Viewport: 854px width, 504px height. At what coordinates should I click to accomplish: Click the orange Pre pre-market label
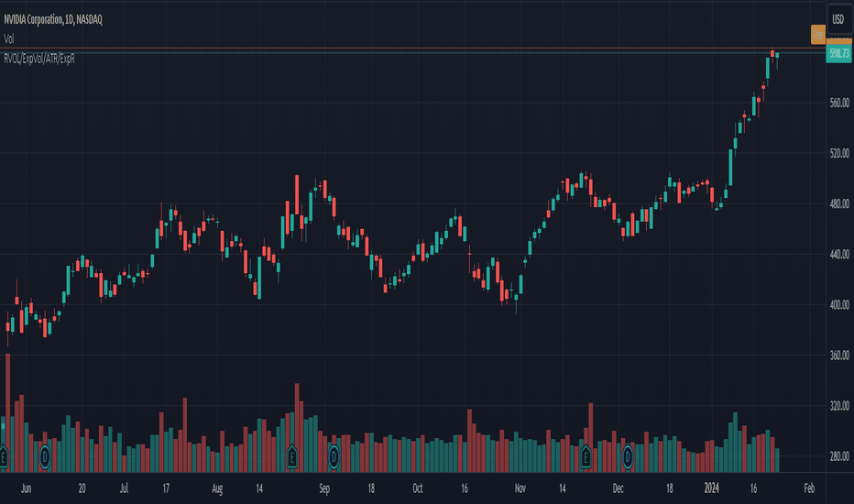[x=817, y=35]
